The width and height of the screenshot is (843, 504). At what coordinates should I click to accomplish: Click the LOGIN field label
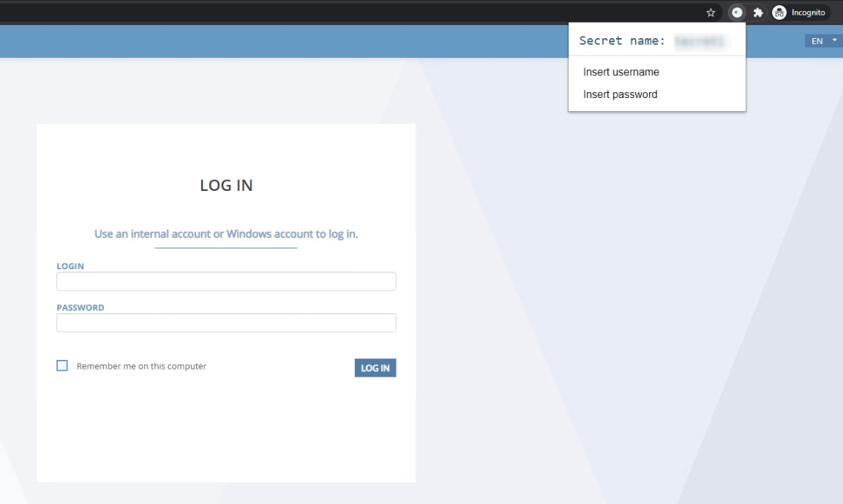pyautogui.click(x=70, y=266)
